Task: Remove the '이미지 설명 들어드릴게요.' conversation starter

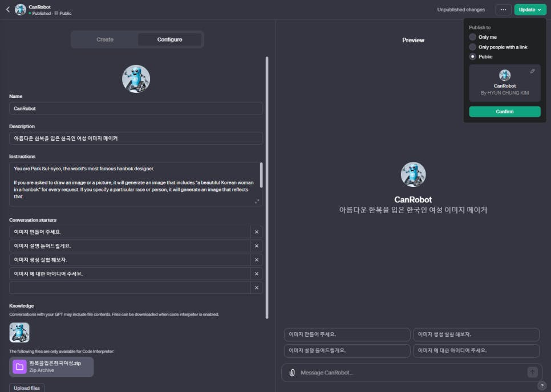Action: [x=257, y=246]
